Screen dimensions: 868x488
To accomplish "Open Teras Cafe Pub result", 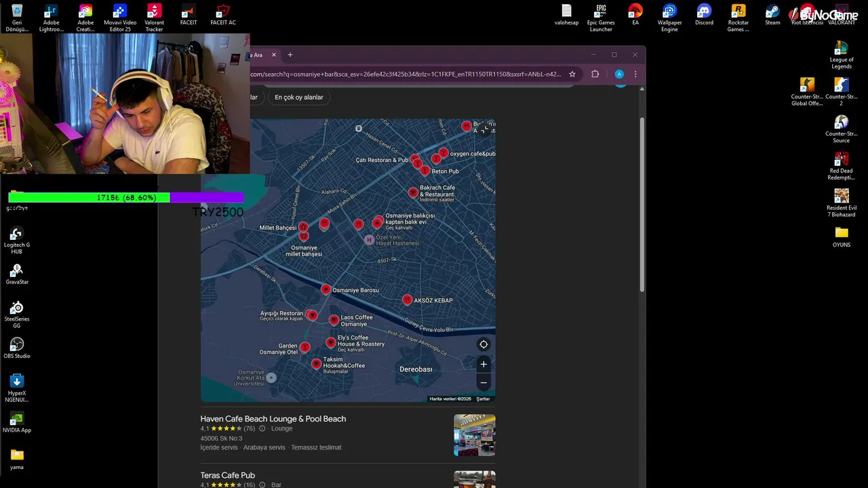I will [x=228, y=476].
